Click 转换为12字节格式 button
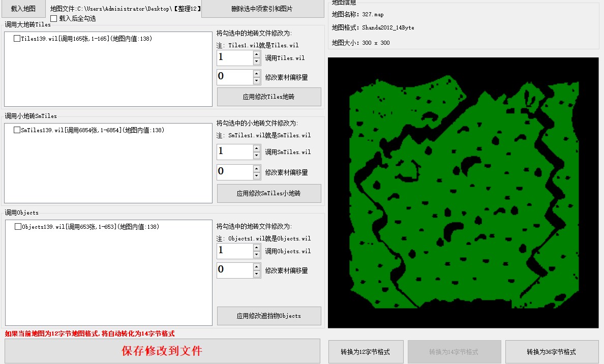The width and height of the screenshot is (604, 364). tap(366, 352)
